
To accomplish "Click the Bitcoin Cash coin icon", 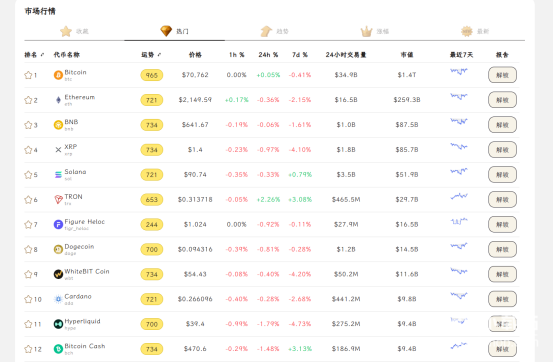I will click(58, 349).
